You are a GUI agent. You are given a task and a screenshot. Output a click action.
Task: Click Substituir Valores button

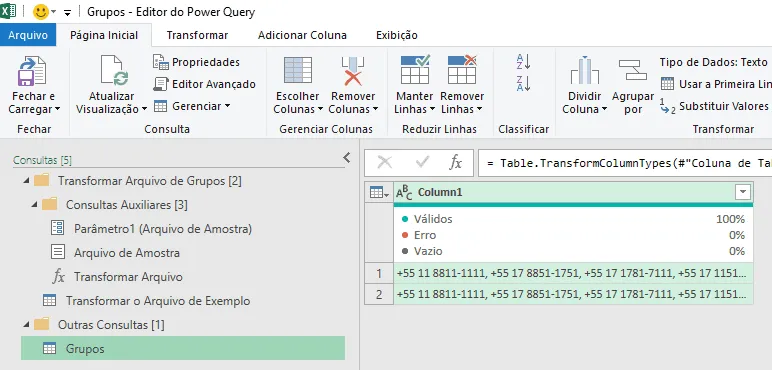point(714,106)
